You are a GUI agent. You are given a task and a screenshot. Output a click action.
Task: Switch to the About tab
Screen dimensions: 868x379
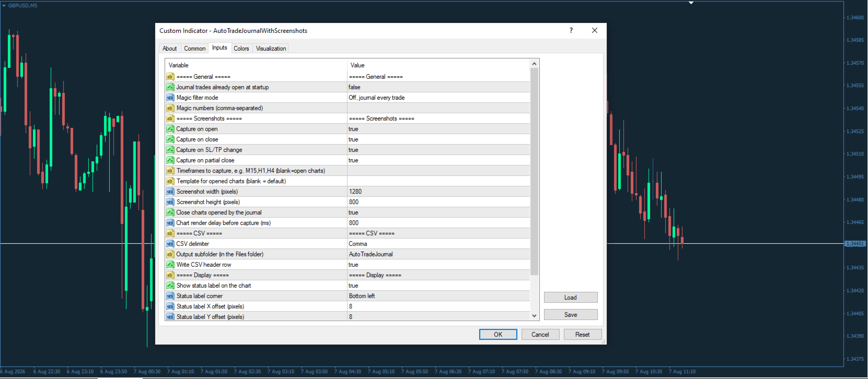click(169, 49)
